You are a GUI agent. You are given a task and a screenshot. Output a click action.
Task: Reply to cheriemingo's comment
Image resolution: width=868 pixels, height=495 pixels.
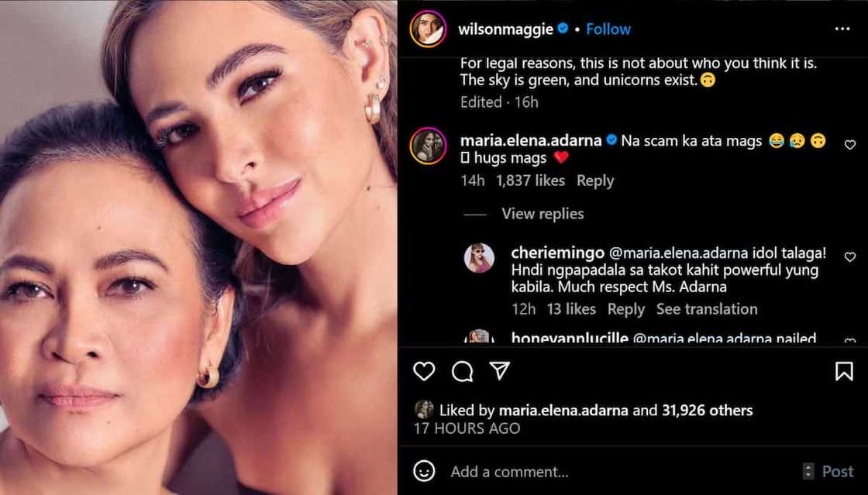coord(625,309)
